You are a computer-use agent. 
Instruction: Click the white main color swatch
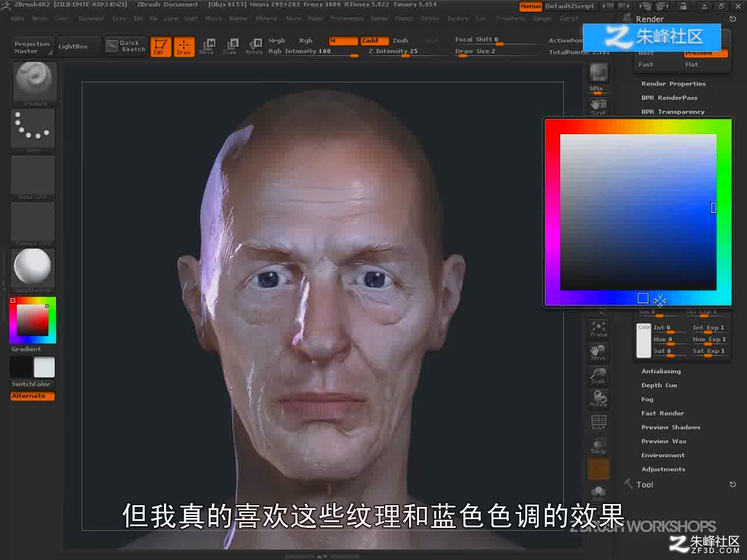[x=44, y=367]
